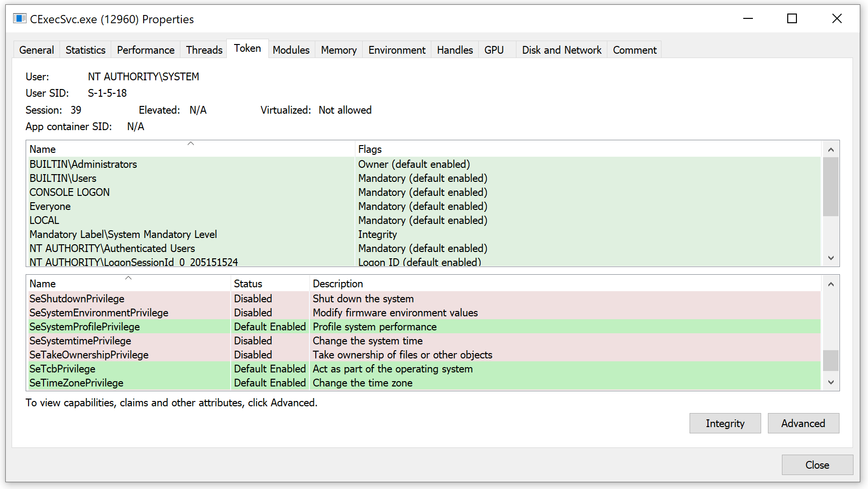868x489 pixels.
Task: Select the CONSOLE LOGON group row
Action: pos(424,192)
